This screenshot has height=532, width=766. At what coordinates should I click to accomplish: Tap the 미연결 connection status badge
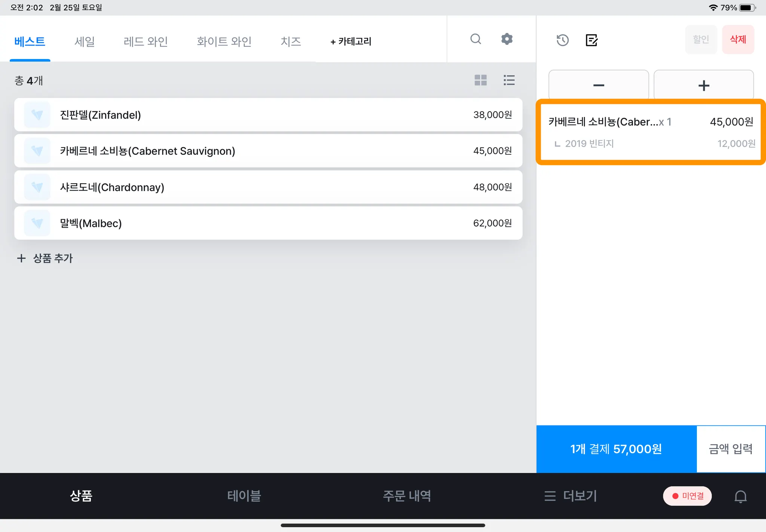coord(687,496)
